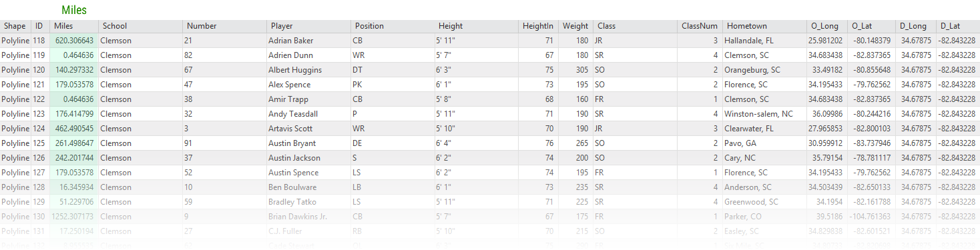Viewport: 980px width, 250px height.
Task: Sort by the Miles column header
Action: [x=73, y=26]
